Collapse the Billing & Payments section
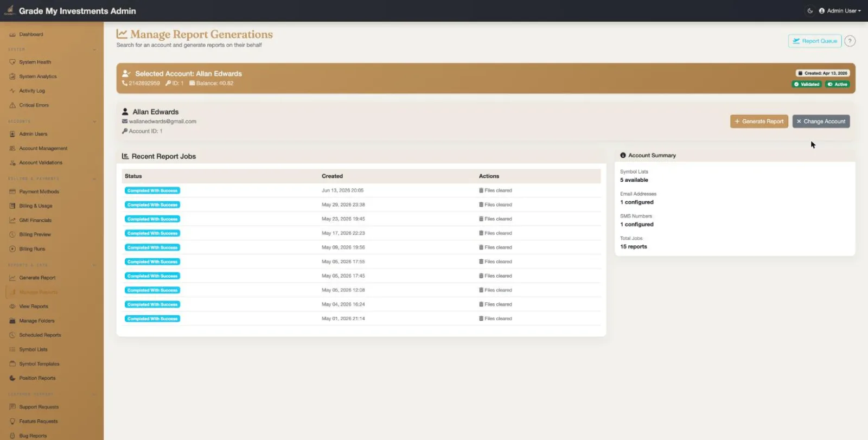868x440 pixels. click(x=94, y=179)
